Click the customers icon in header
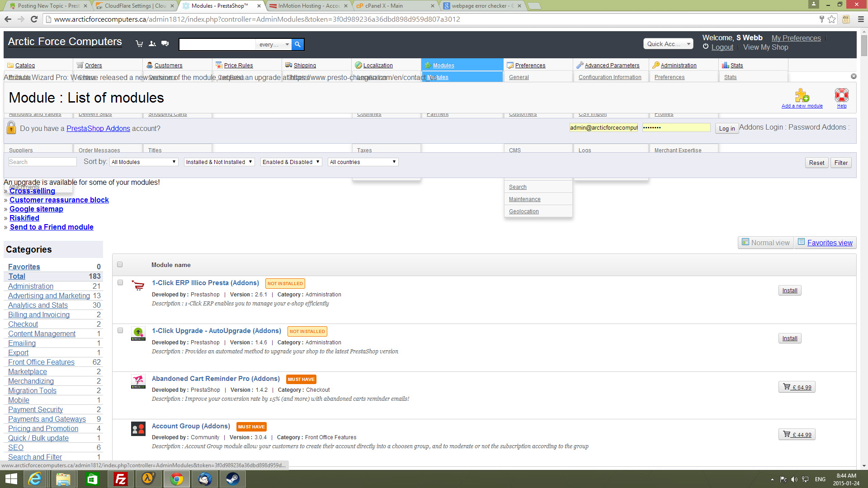This screenshot has width=868, height=488. pos(152,44)
